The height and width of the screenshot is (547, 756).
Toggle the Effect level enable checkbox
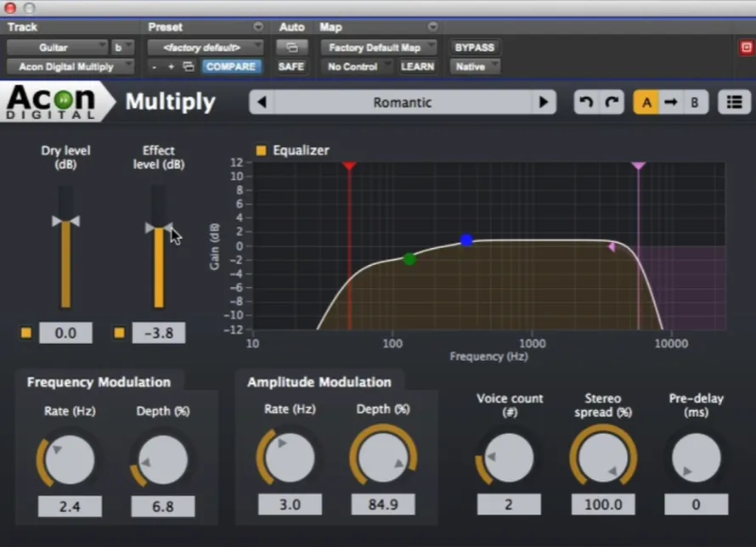(x=119, y=333)
